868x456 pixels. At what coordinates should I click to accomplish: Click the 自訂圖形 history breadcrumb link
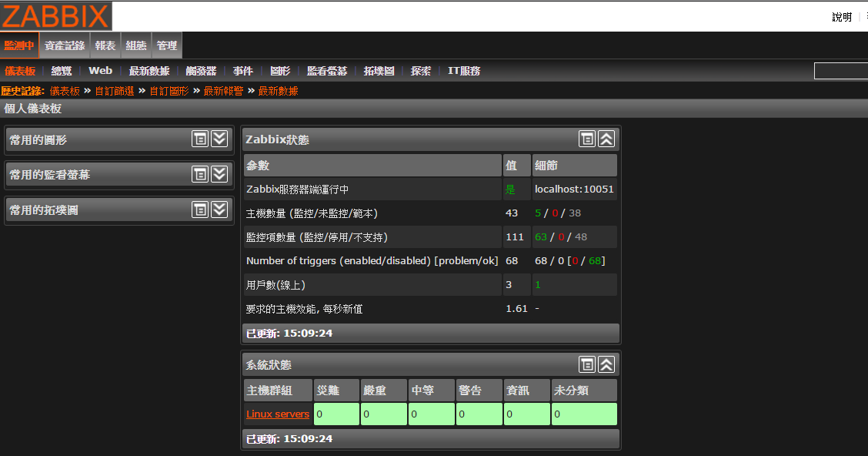[x=169, y=91]
